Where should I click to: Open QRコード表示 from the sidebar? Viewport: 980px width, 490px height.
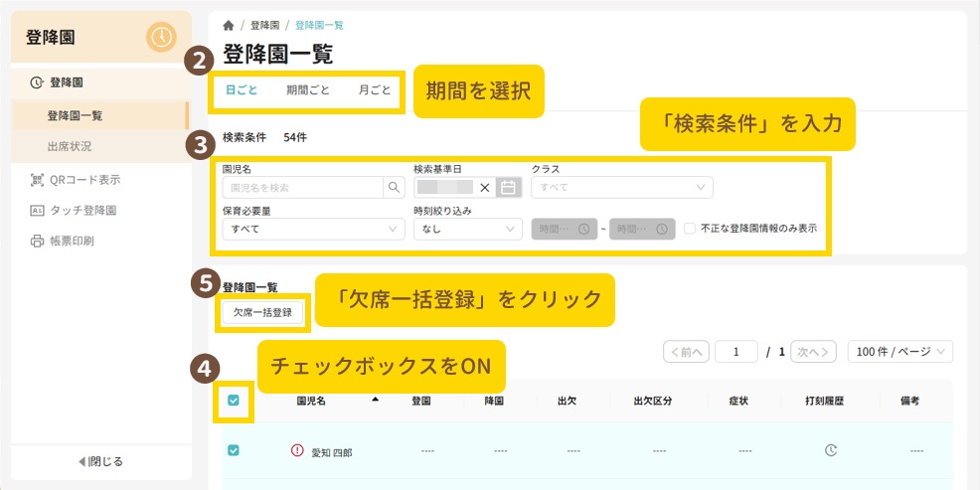83,180
